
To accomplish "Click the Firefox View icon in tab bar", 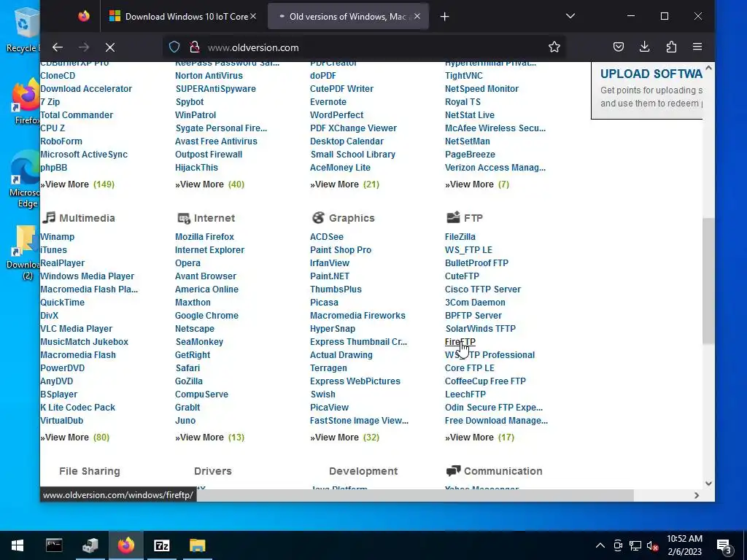I will click(84, 17).
